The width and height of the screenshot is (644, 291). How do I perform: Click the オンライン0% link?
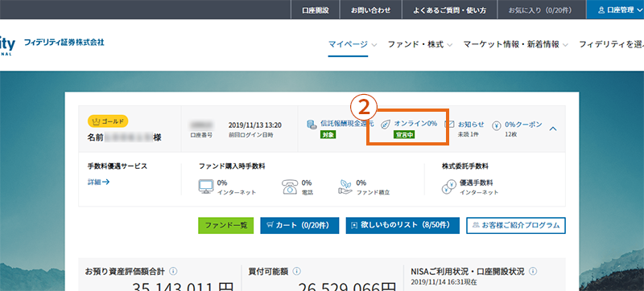[x=415, y=123]
